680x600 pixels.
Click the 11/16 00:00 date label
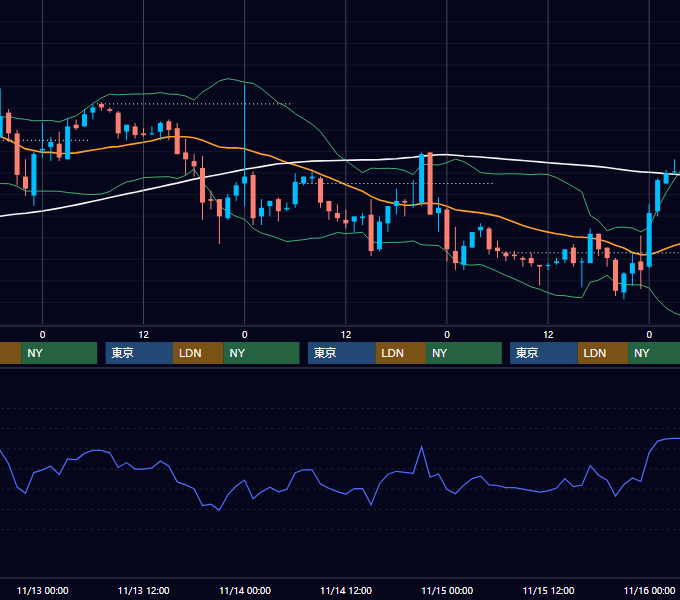649,590
